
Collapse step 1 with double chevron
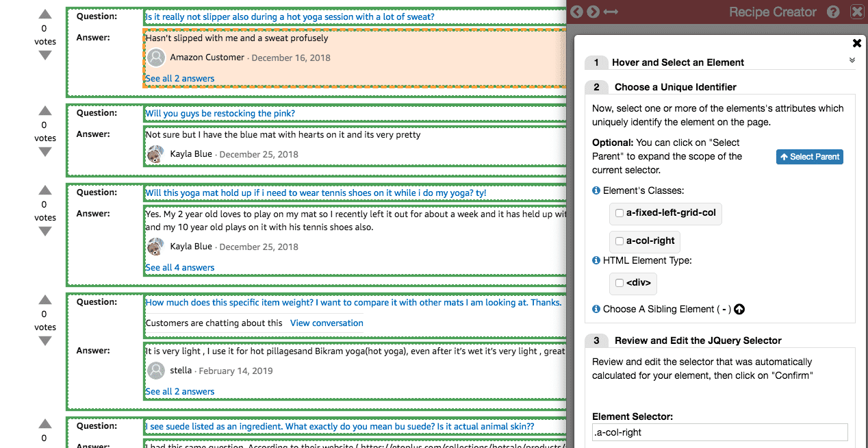point(852,60)
